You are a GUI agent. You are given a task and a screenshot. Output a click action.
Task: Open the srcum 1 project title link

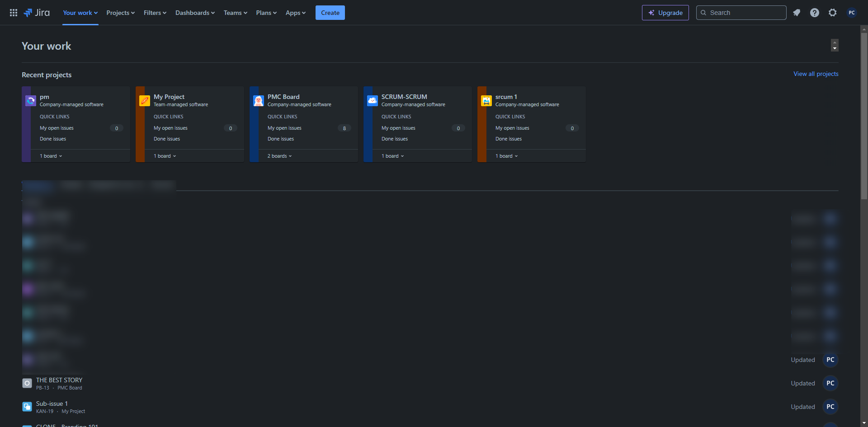coord(506,97)
